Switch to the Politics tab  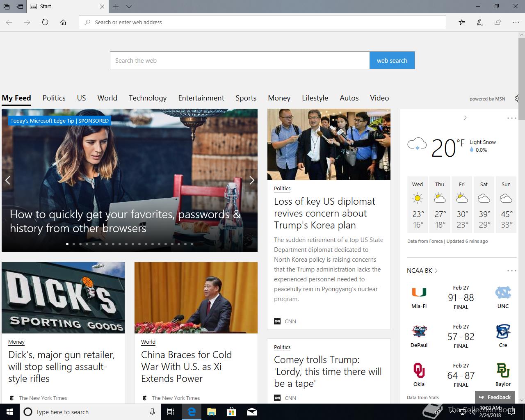coord(54,98)
